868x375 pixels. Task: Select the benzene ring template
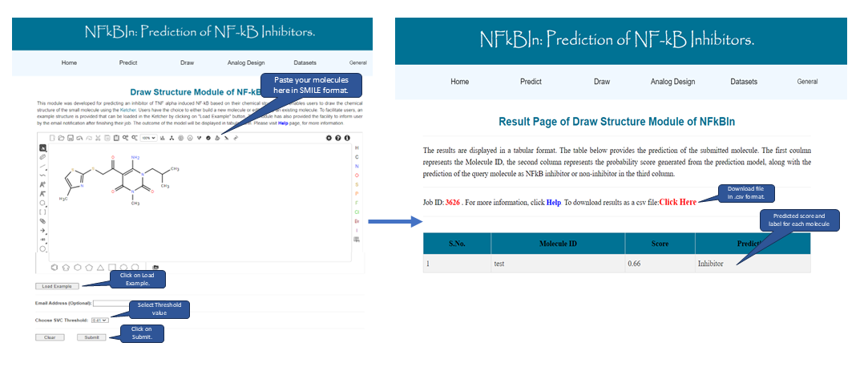[x=55, y=267]
